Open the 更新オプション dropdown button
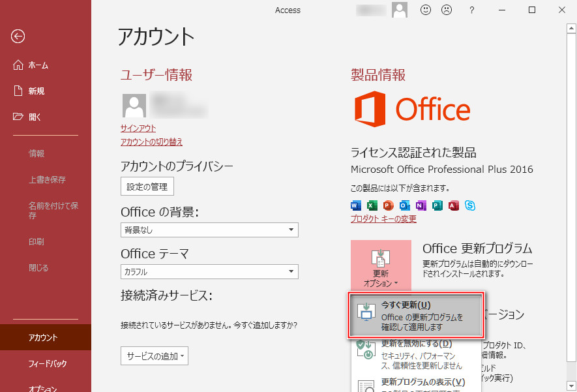The height and width of the screenshot is (392, 577). [381, 265]
